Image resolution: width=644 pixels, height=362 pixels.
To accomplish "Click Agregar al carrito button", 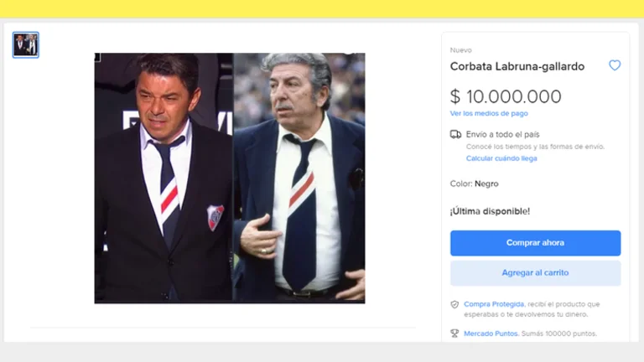I will [x=535, y=273].
